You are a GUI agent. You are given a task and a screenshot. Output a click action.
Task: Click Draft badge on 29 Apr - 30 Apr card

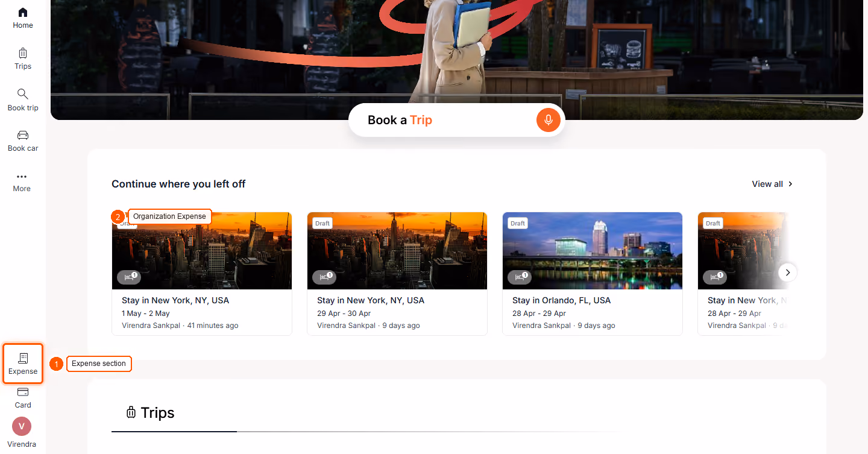322,223
